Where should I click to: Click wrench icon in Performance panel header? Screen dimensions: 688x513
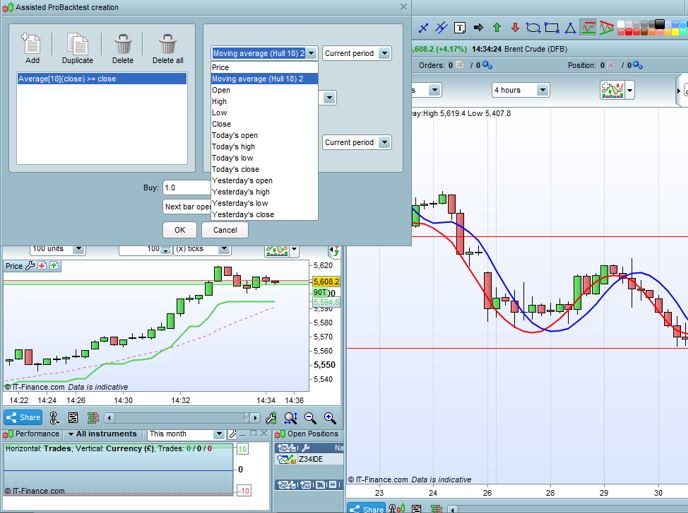coord(232,434)
